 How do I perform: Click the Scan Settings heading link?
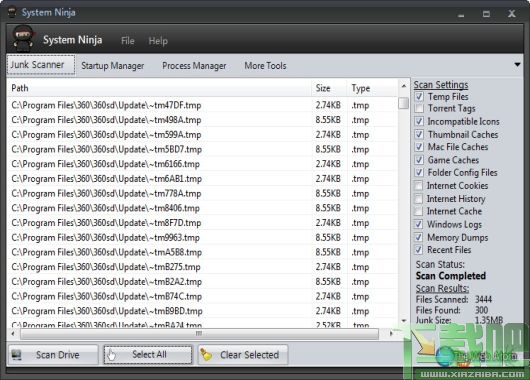pyautogui.click(x=441, y=85)
